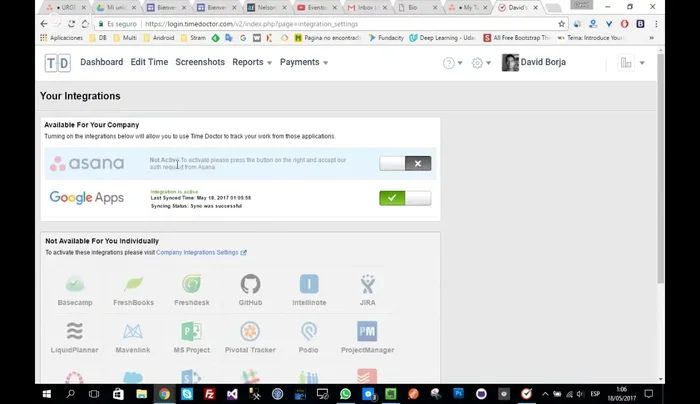Disable the Google Apps integration toggle
Screen dimensions: 700x404
pyautogui.click(x=405, y=198)
